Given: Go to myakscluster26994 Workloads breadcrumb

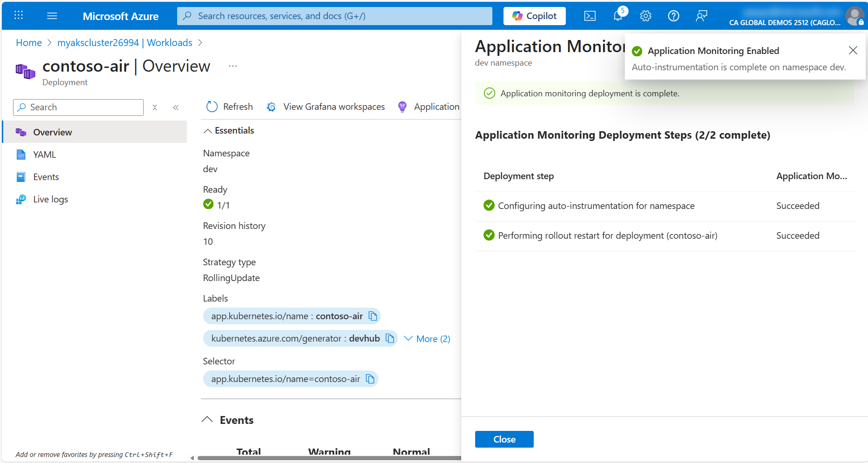Looking at the screenshot, I should point(125,43).
